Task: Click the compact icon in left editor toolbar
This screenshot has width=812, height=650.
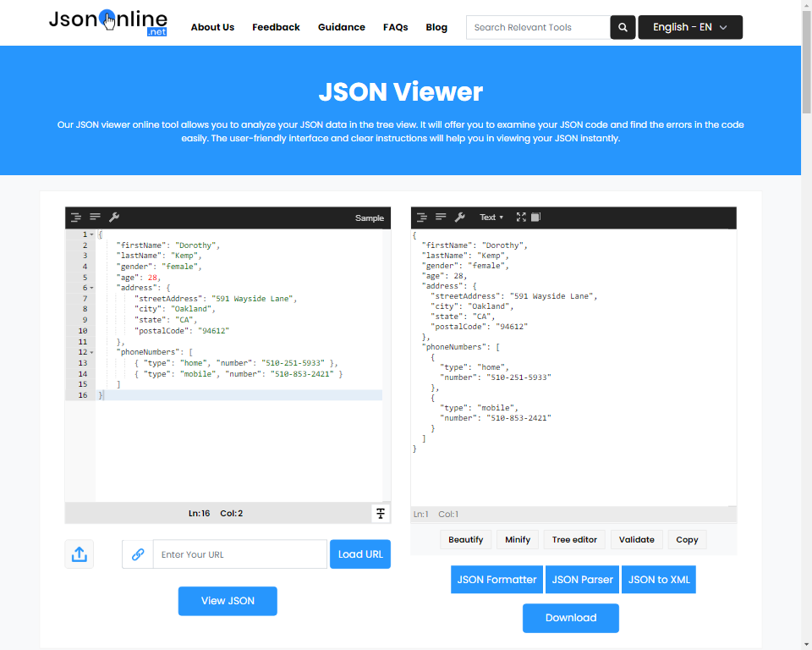Action: coord(95,218)
